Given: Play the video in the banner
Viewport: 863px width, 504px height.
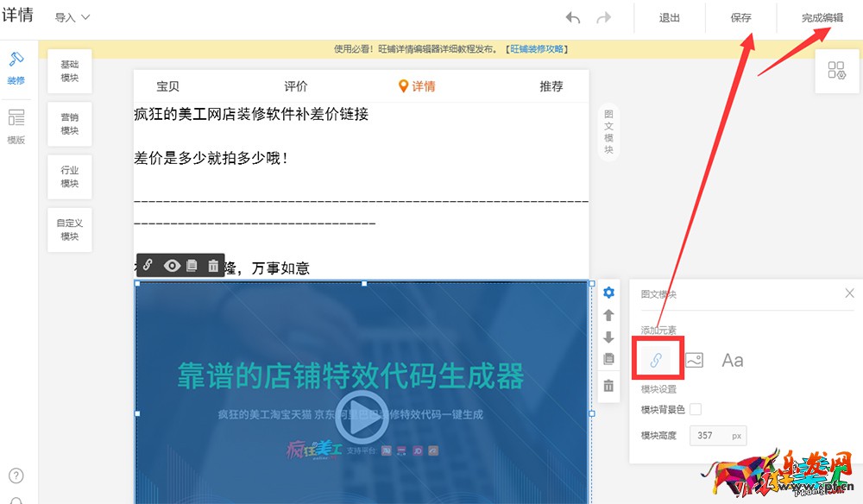Looking at the screenshot, I should [362, 419].
